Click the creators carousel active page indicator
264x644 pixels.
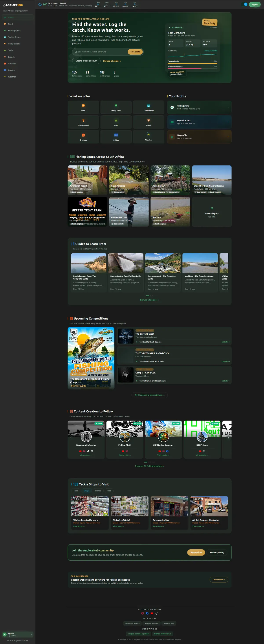click(146, 462)
